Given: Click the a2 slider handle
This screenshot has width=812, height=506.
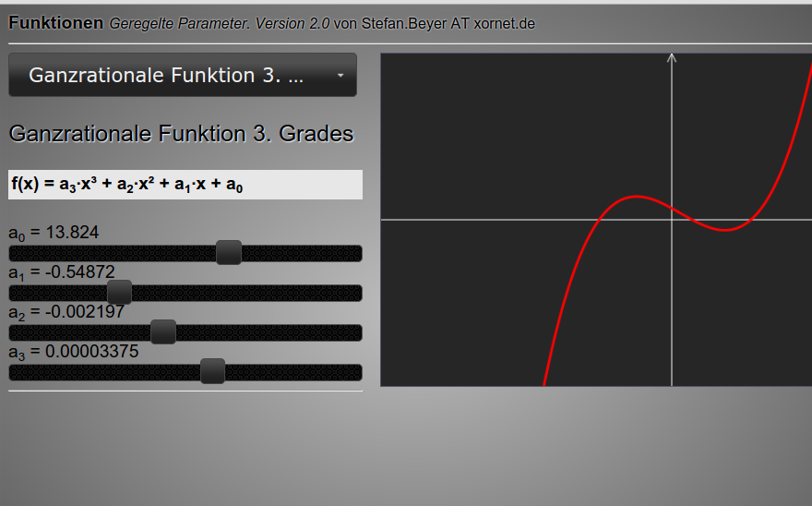Looking at the screenshot, I should coord(163,331).
